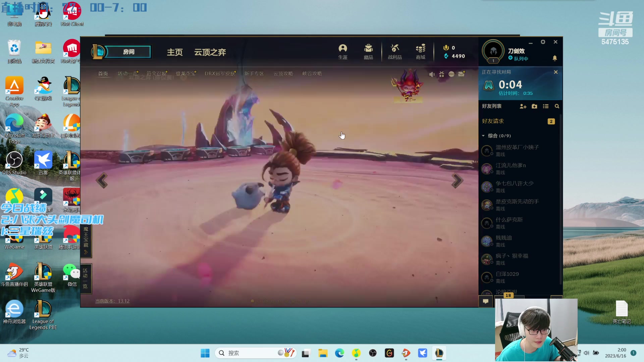The width and height of the screenshot is (644, 362).
Task: Open OBS Studio from the taskbar
Action: point(373,353)
